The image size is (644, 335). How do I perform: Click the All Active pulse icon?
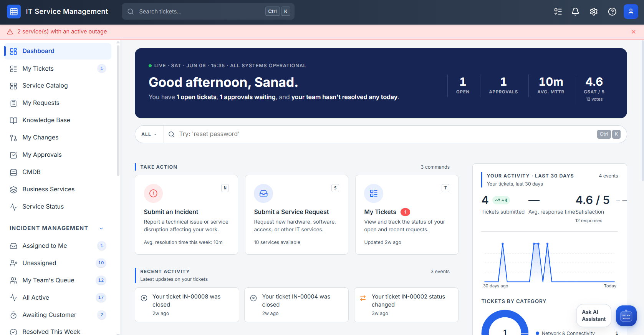tap(13, 298)
